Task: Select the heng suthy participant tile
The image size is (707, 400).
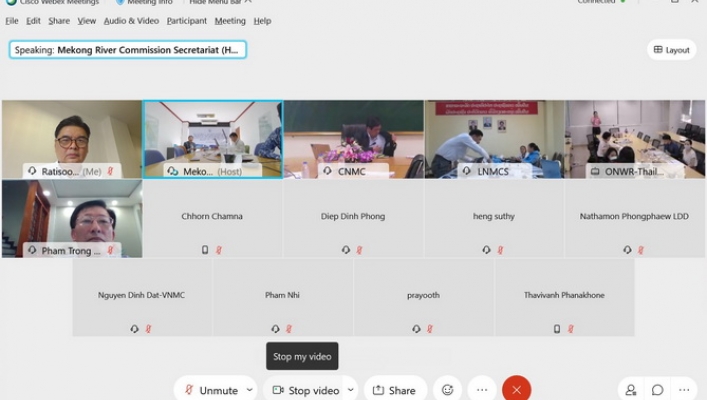Action: (x=494, y=219)
